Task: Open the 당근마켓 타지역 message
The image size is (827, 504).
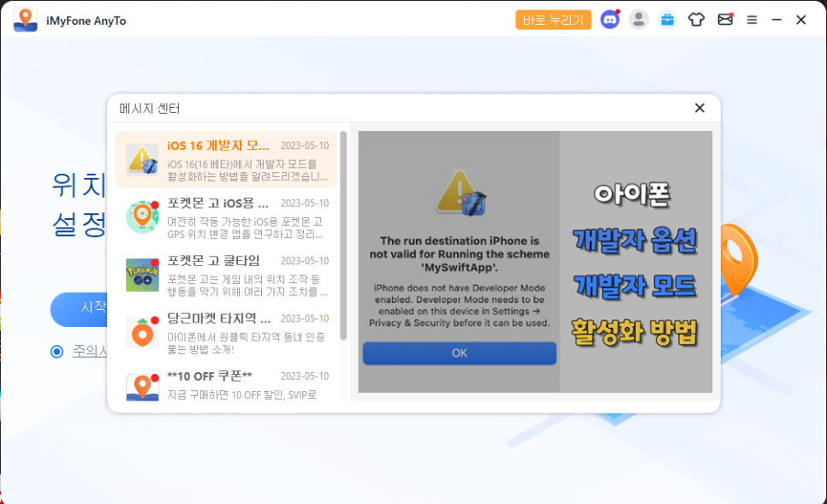Action: pyautogui.click(x=226, y=332)
